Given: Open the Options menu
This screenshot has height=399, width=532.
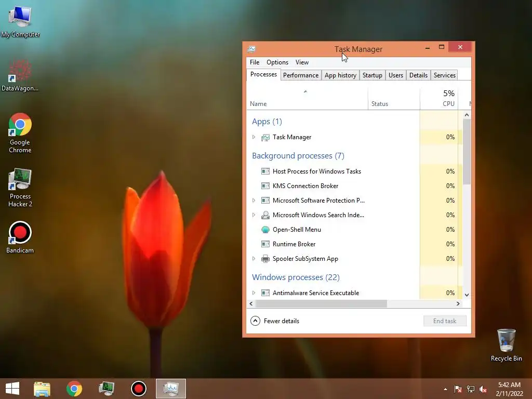Looking at the screenshot, I should (277, 62).
